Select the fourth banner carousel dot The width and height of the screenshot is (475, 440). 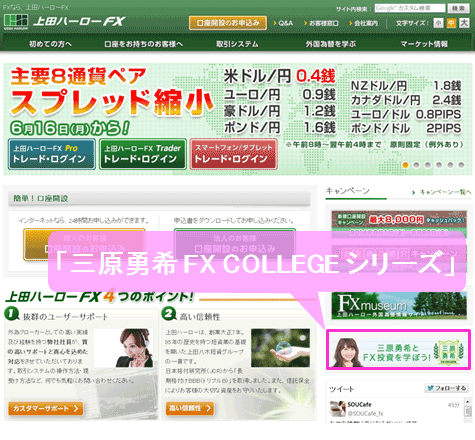[x=439, y=165]
